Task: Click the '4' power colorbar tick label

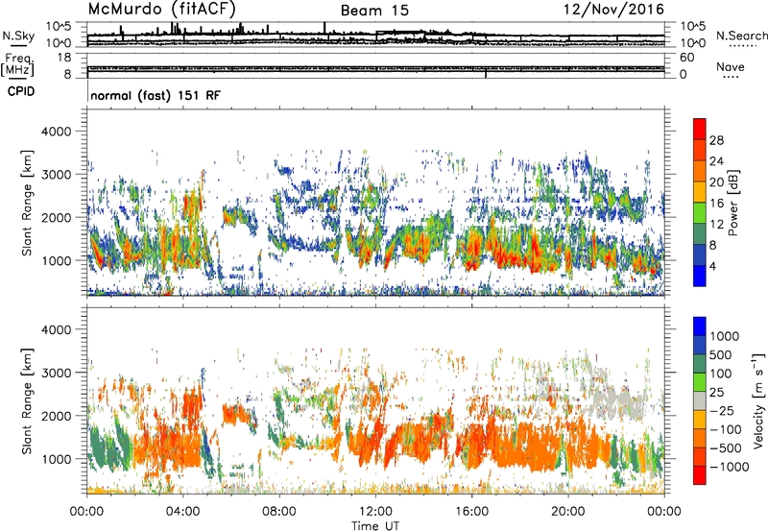Action: pos(712,266)
